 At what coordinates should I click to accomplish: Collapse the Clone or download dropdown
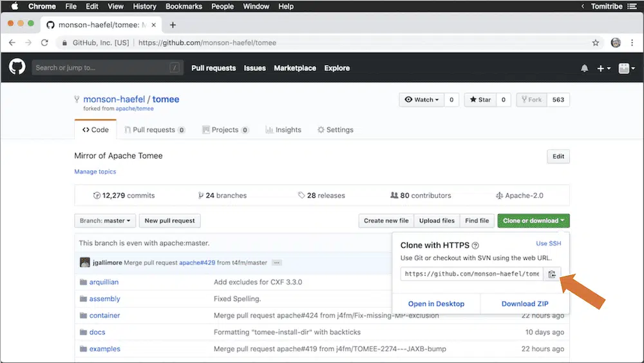[533, 221]
